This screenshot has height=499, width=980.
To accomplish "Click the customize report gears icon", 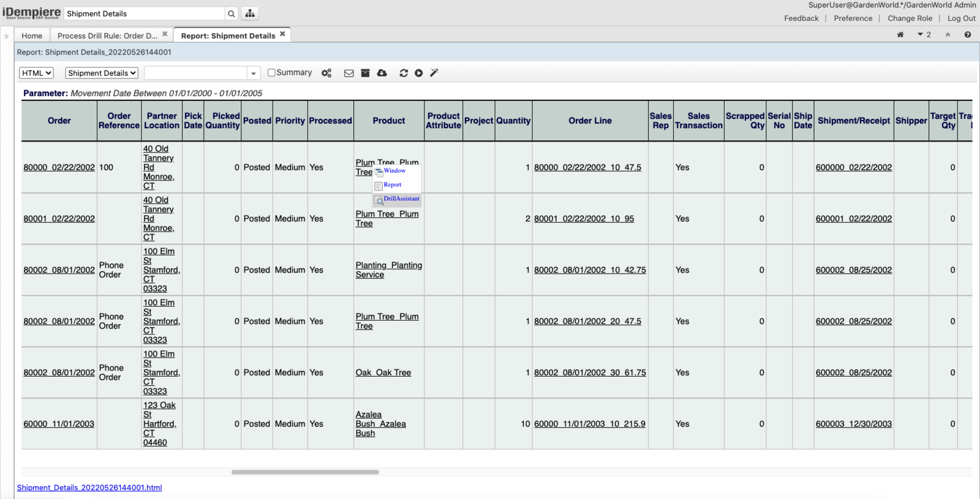I will (x=326, y=73).
